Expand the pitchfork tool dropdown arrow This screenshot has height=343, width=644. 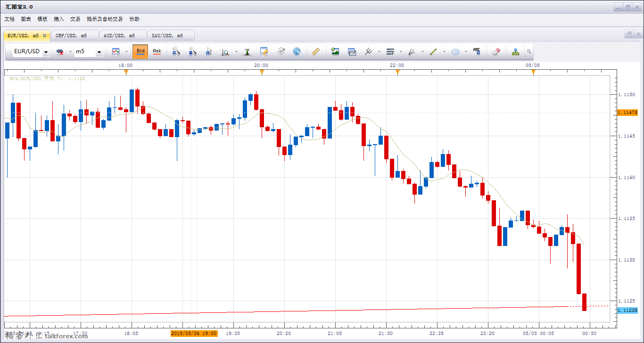pos(379,52)
